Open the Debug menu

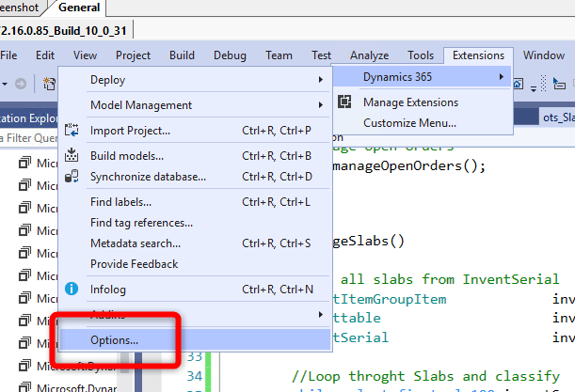coord(230,55)
